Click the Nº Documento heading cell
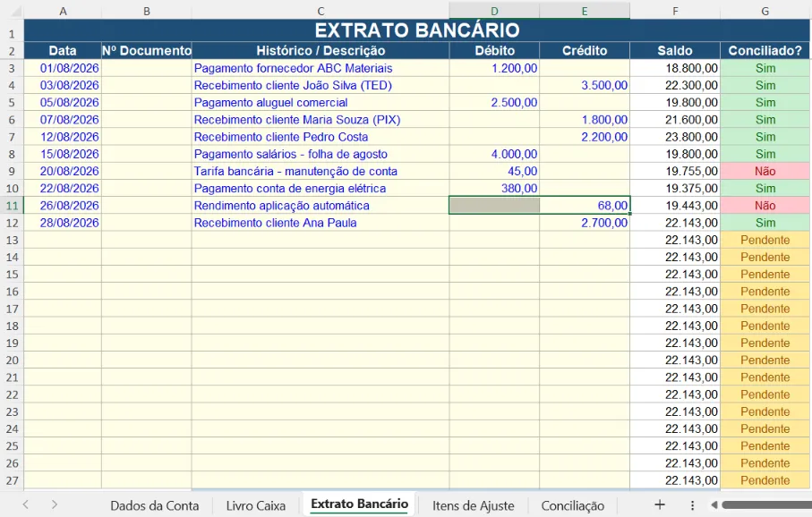 147,50
